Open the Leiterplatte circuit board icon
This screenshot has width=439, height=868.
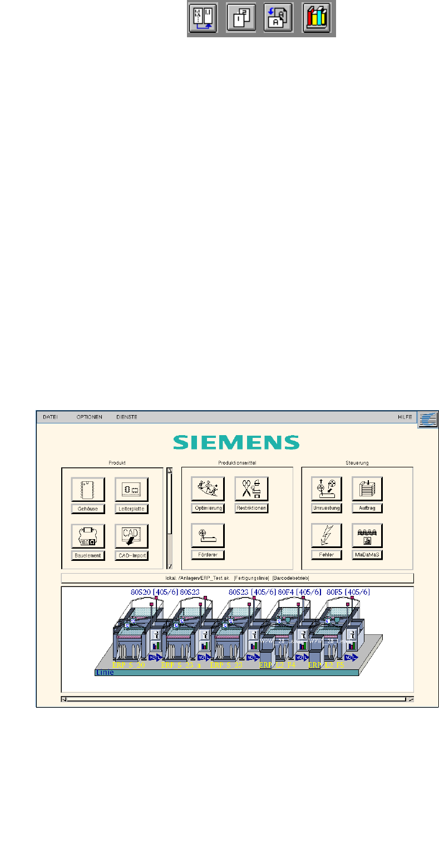tap(131, 489)
